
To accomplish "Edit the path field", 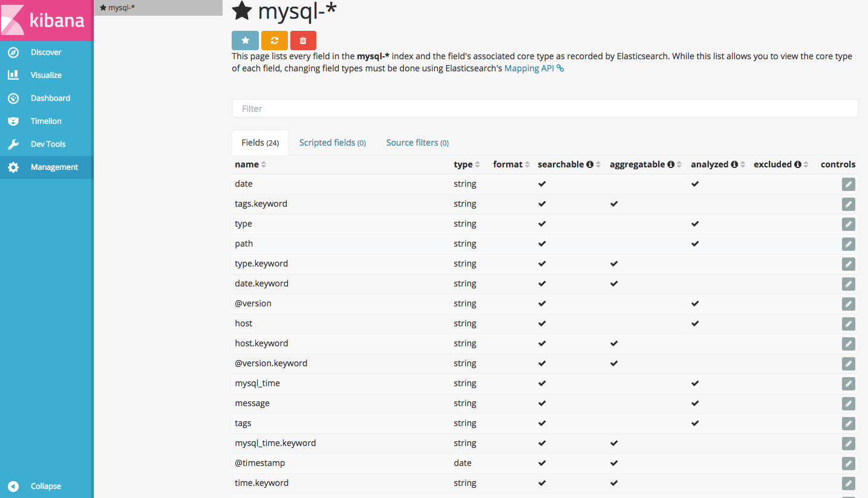I will pos(849,244).
